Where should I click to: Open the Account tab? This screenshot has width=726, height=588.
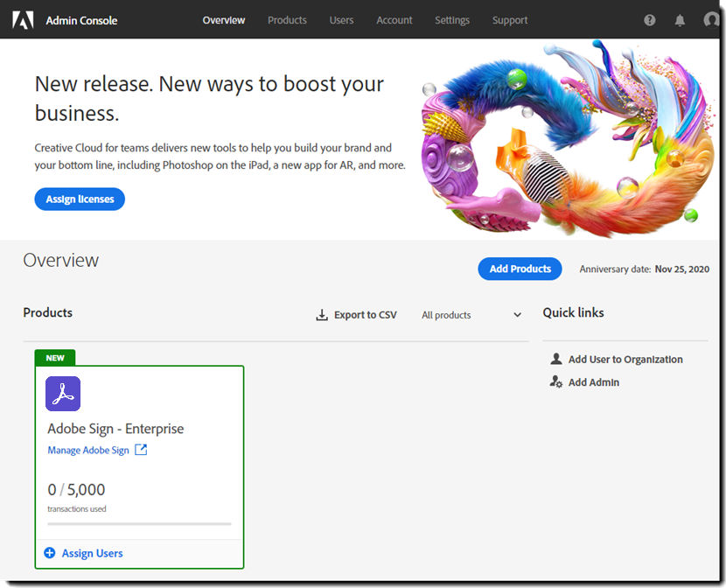tap(394, 20)
